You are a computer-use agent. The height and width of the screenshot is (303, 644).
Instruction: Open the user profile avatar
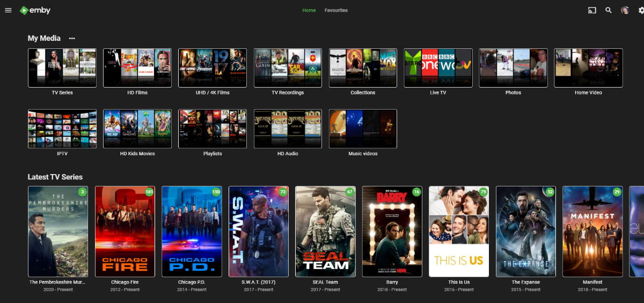[x=625, y=10]
